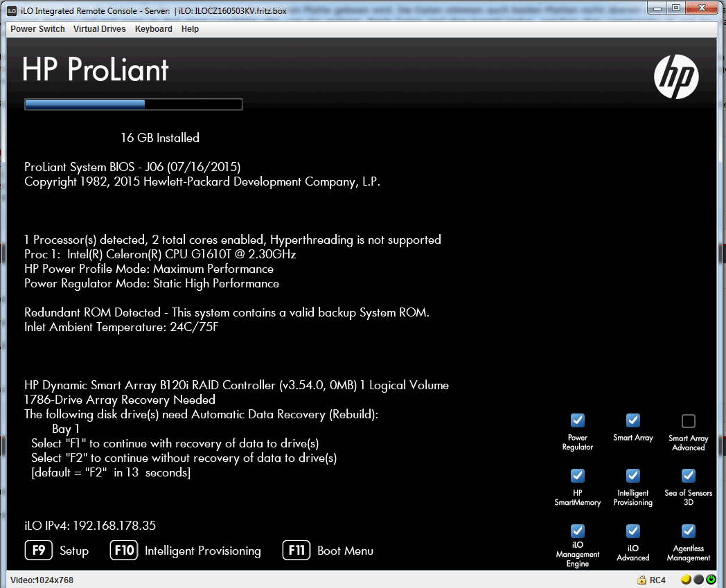Click the HP logo
The image size is (726, 588).
point(676,76)
